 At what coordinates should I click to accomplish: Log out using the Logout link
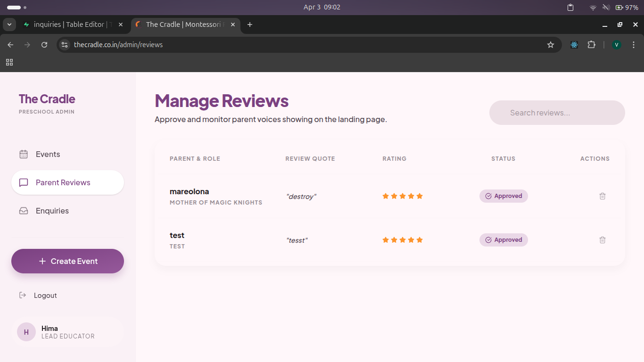pyautogui.click(x=45, y=296)
